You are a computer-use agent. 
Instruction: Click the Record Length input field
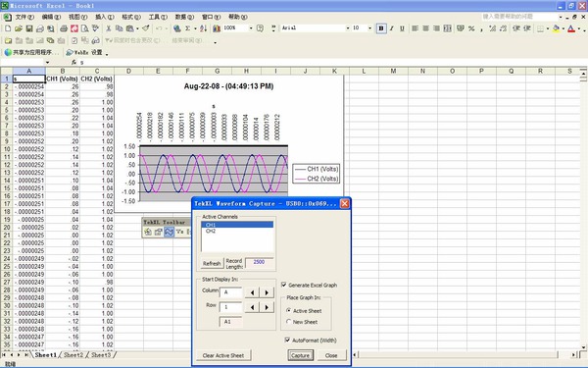(x=259, y=262)
